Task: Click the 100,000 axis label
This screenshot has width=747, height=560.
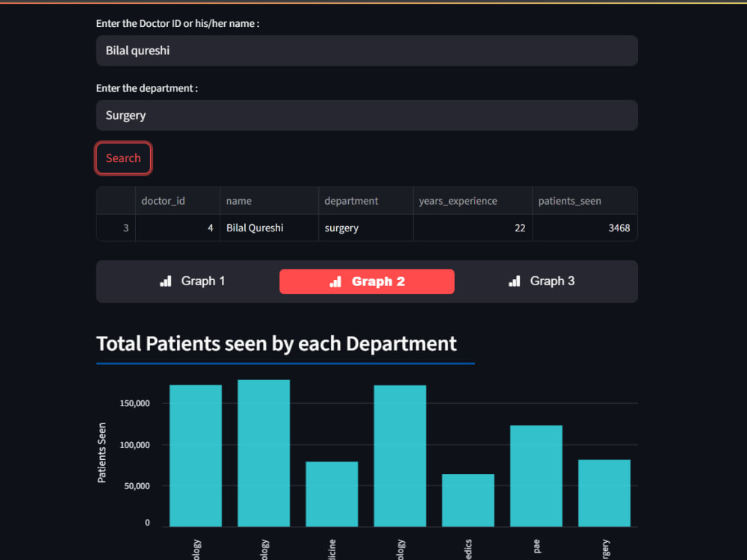Action: coord(134,445)
